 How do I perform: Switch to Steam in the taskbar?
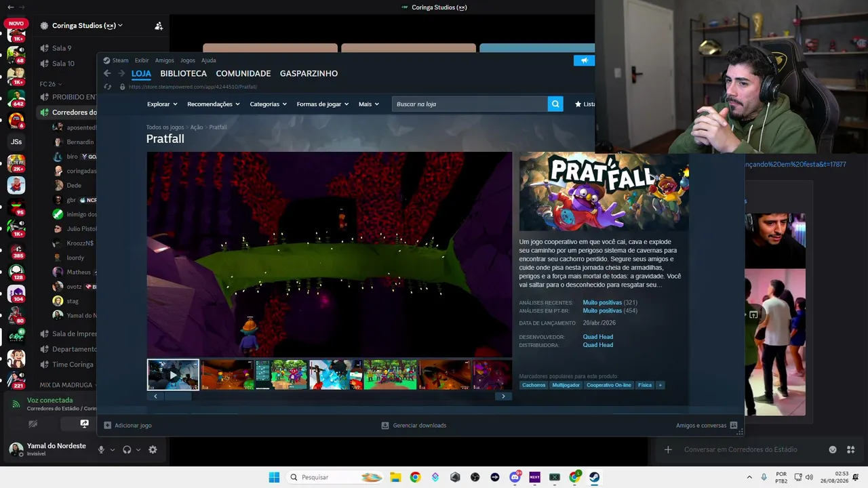[594, 477]
